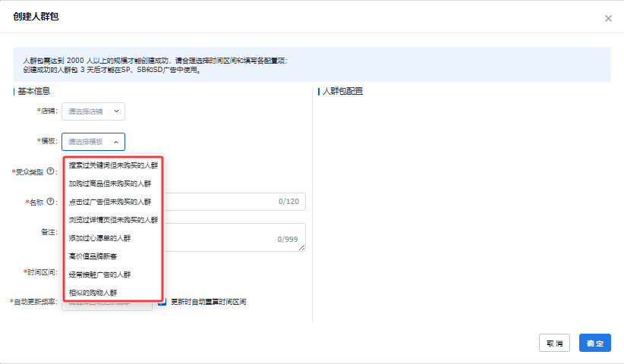Select 搜索过关键词但未购买的人群 template

pos(113,165)
